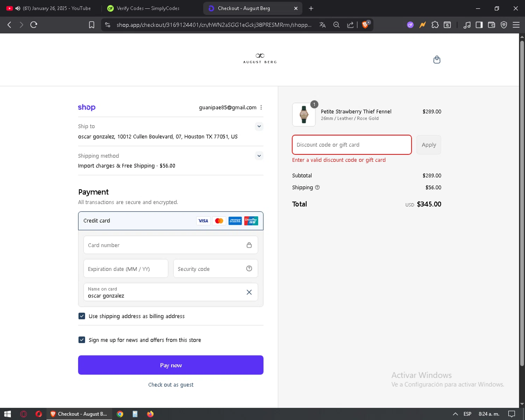Open Firefox from the taskbar
This screenshot has height=420, width=525.
pyautogui.click(x=150, y=414)
